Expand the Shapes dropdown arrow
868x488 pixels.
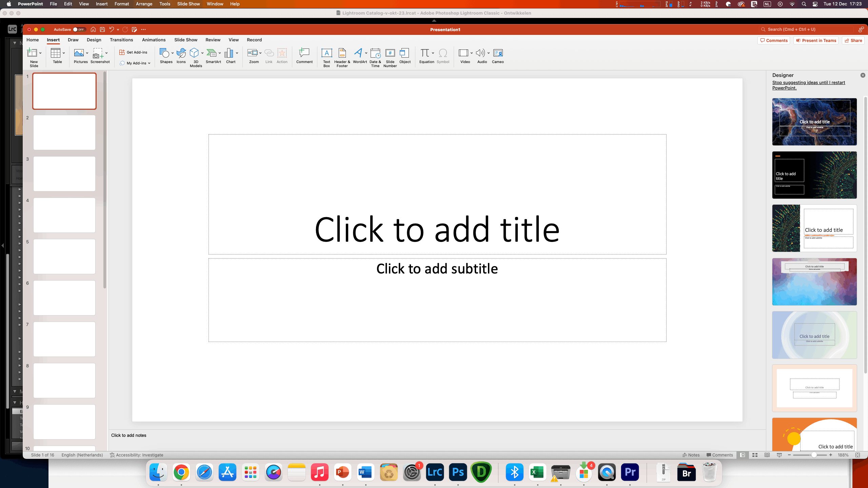(173, 53)
